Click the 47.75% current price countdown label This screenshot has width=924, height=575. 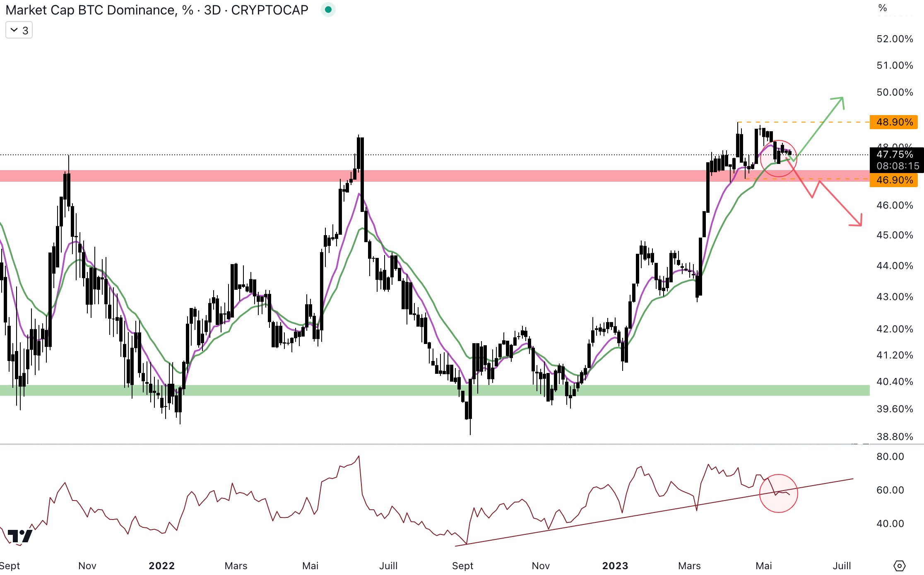point(897,160)
